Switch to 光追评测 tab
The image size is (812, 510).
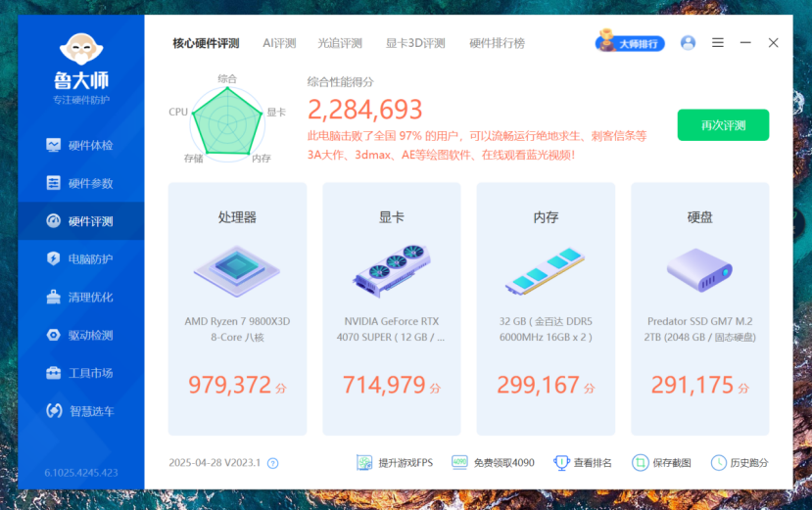(340, 43)
